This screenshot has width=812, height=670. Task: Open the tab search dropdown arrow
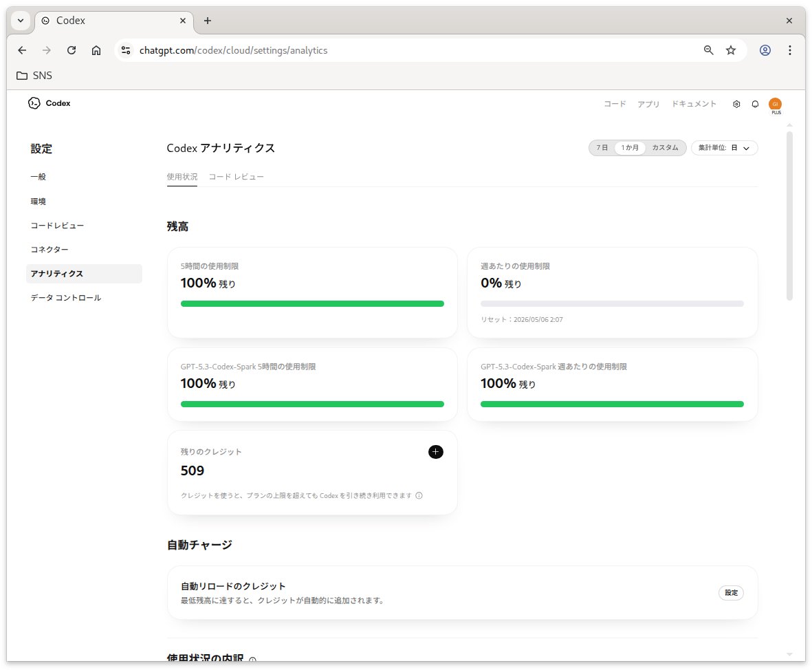21,21
